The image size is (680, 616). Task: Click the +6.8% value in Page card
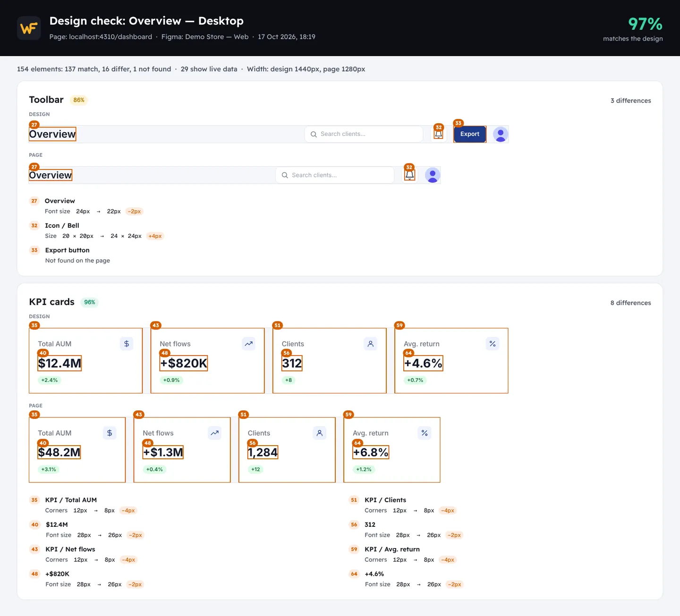pyautogui.click(x=371, y=452)
